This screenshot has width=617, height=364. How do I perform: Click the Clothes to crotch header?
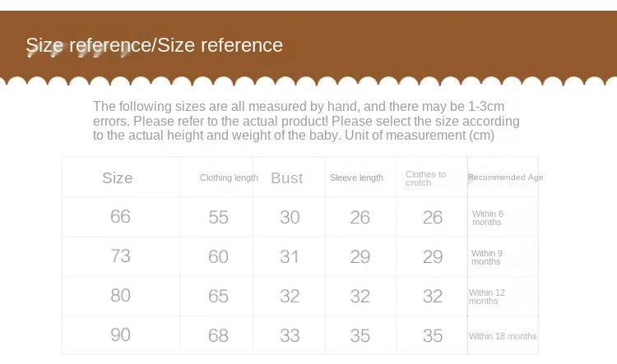click(426, 178)
